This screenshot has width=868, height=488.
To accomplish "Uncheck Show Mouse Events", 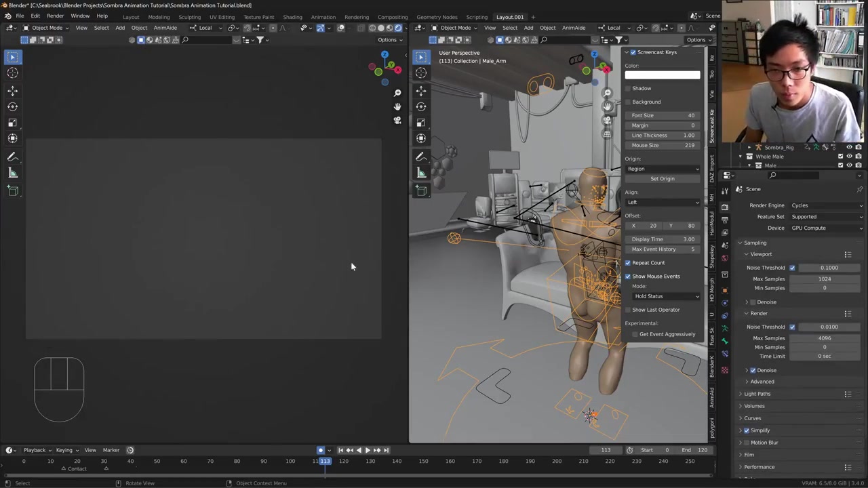I will coord(628,277).
